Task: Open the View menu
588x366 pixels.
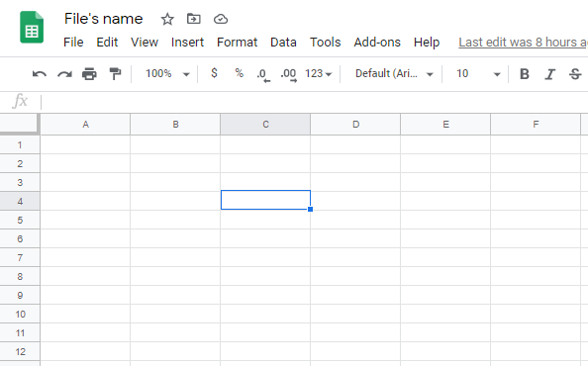Action: [145, 42]
